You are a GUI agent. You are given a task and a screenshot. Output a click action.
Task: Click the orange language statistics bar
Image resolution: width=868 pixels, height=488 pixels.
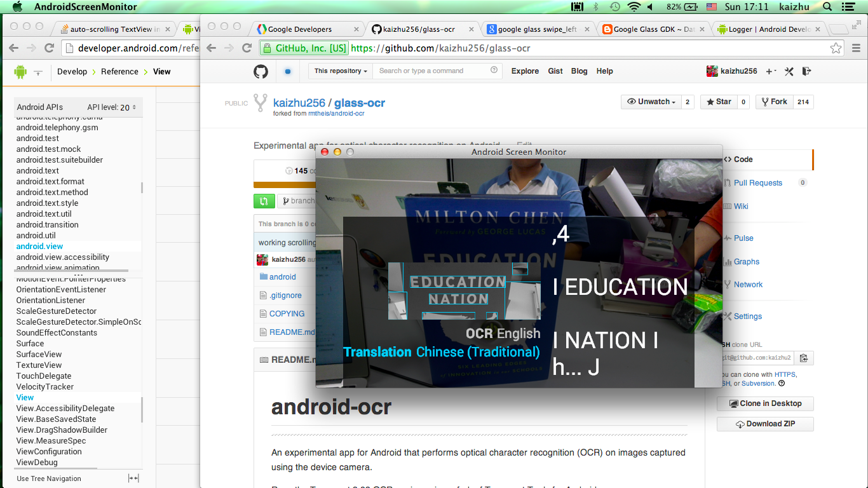(x=285, y=185)
